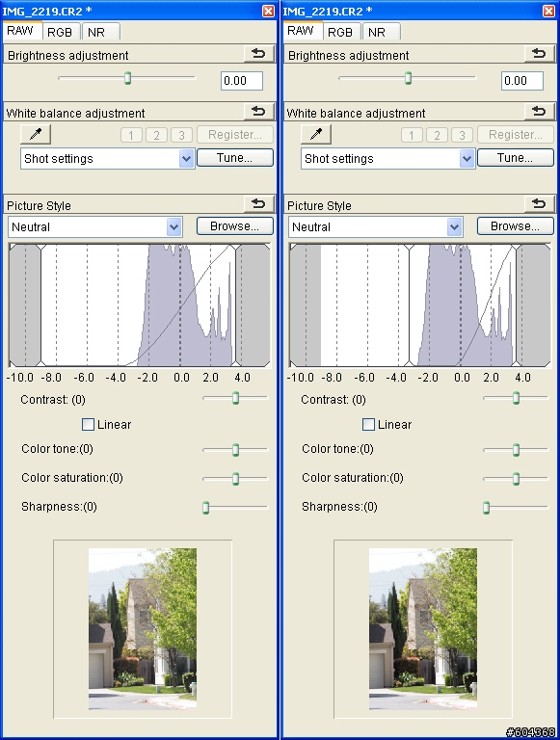Viewport: 560px width, 740px height.
Task: Close the left IMG_2219.CR2 window
Action: (x=268, y=11)
